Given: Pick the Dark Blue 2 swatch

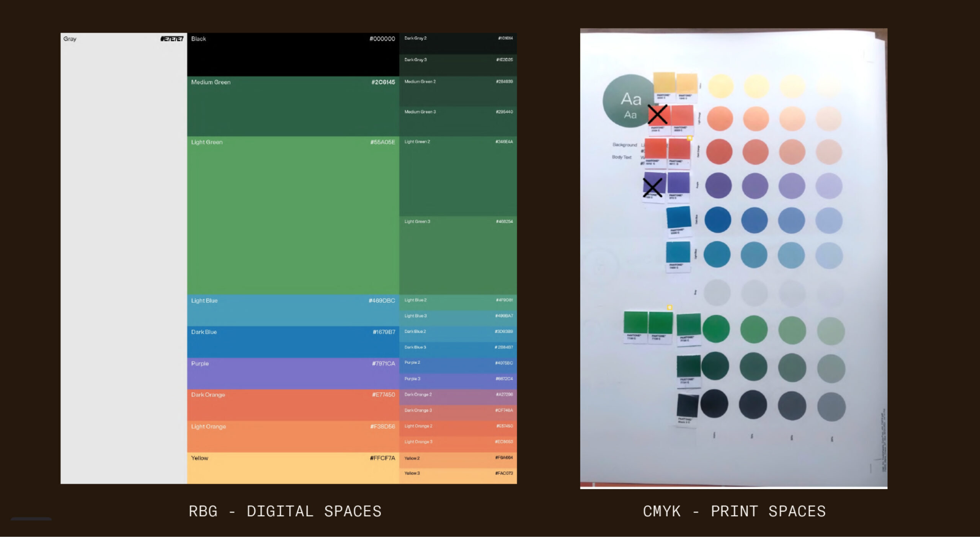Looking at the screenshot, I should coord(458,334).
